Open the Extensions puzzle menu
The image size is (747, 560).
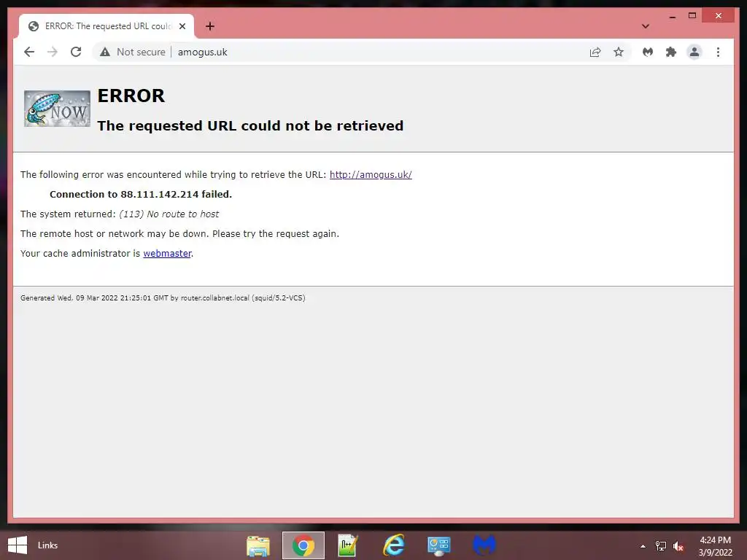(x=671, y=52)
